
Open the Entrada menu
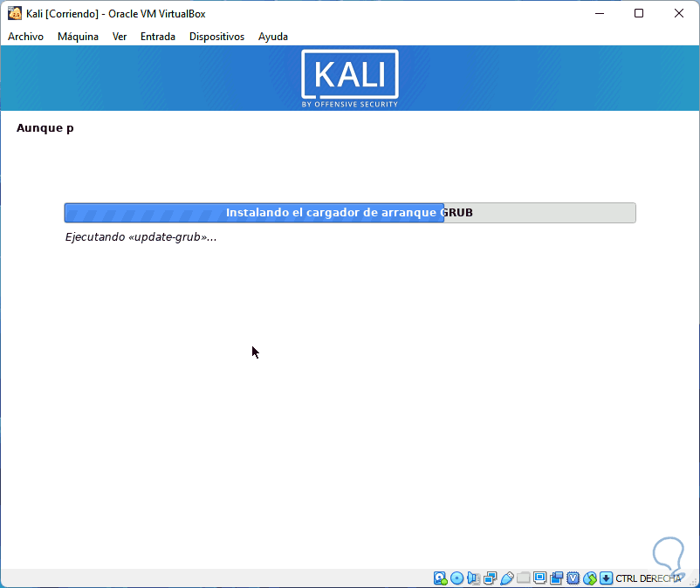pyautogui.click(x=158, y=37)
